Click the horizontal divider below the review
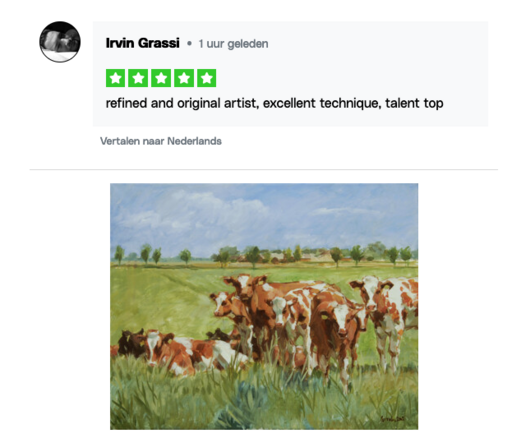512x438 pixels. point(264,169)
